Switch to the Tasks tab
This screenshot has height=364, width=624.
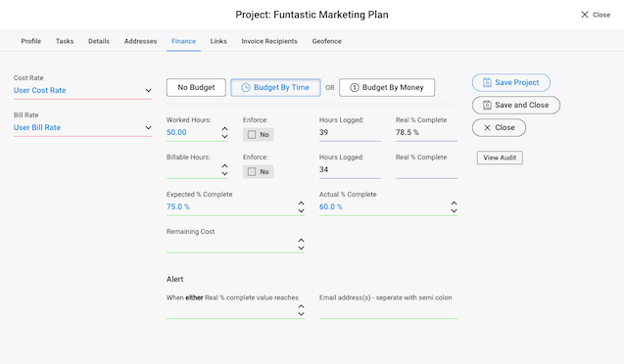pyautogui.click(x=65, y=41)
